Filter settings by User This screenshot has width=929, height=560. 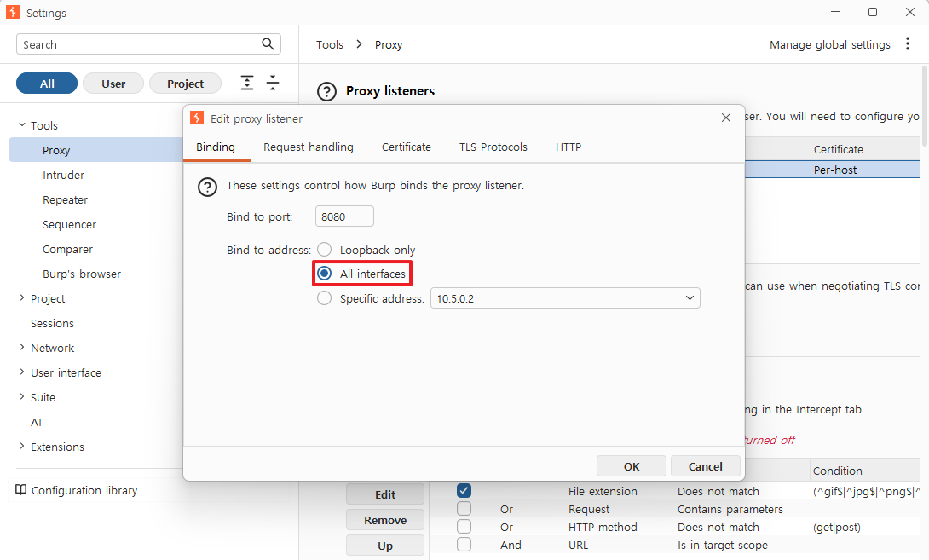click(113, 84)
